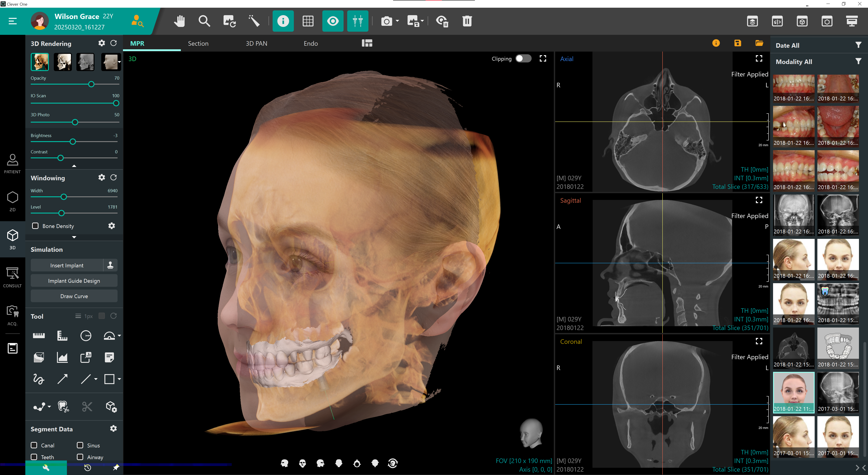Image resolution: width=868 pixels, height=475 pixels.
Task: Select the ruler length measurement tool
Action: coord(39,335)
